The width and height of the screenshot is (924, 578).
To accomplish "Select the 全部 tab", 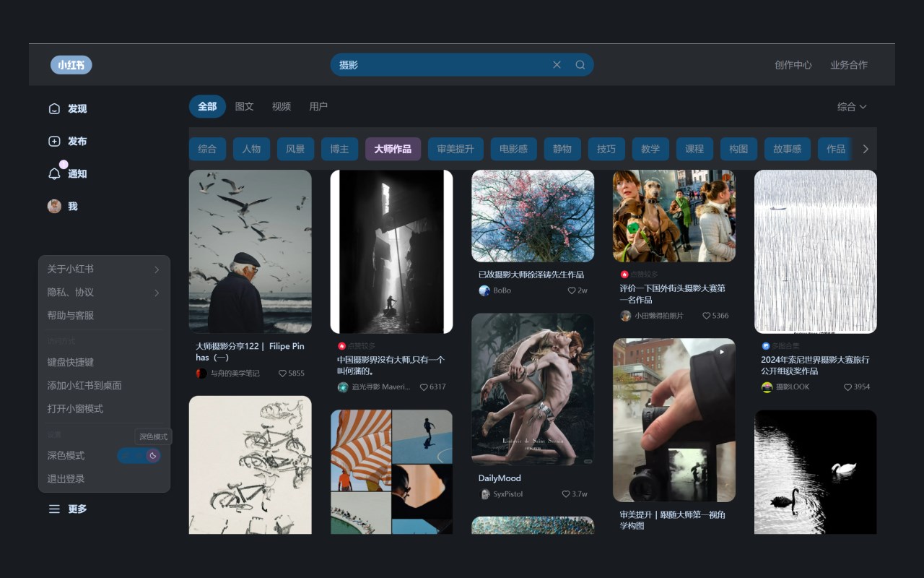I will (207, 106).
